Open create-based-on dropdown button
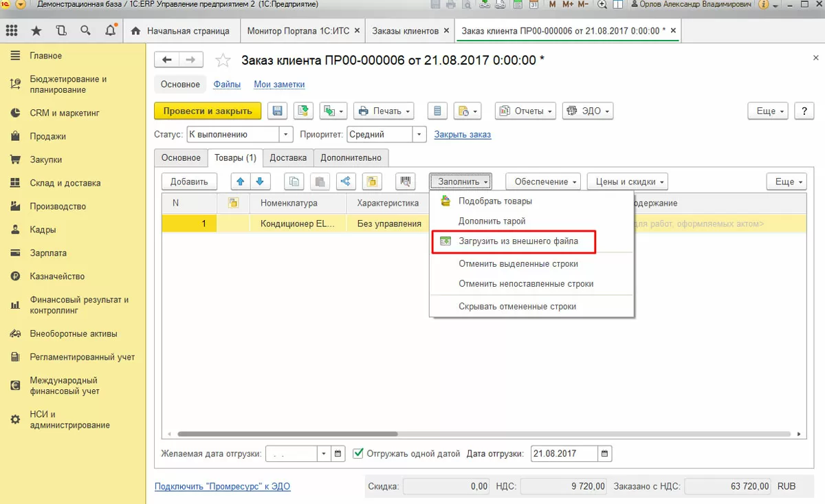Viewport: 825px width, 504px height. coord(333,111)
